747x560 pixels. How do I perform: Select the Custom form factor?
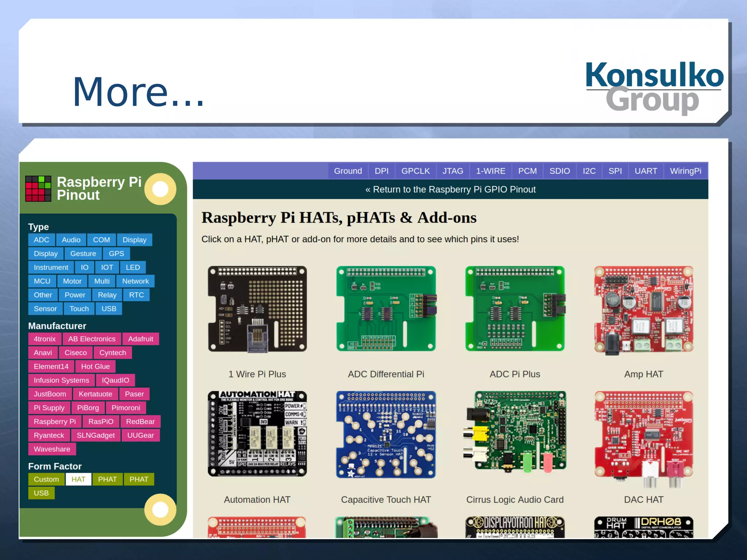pyautogui.click(x=46, y=479)
